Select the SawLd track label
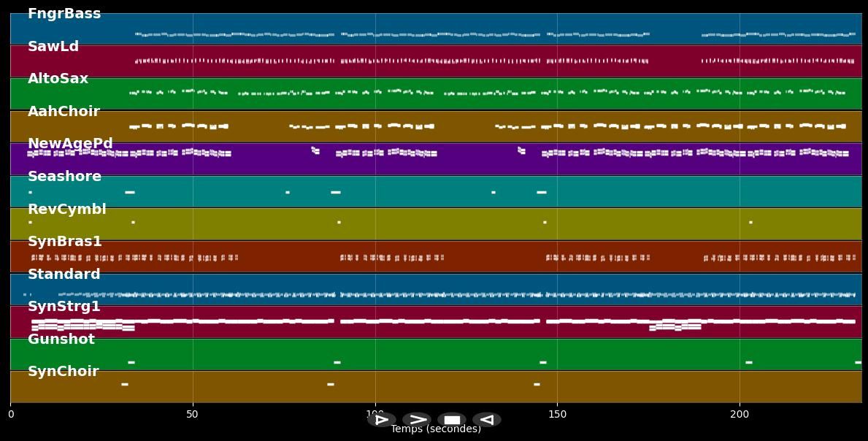This screenshot has width=868, height=441. click(53, 47)
